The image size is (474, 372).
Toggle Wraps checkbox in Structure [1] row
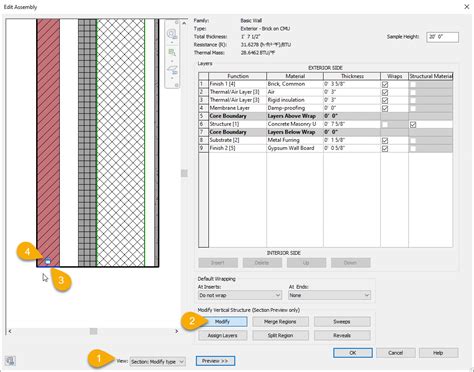385,124
